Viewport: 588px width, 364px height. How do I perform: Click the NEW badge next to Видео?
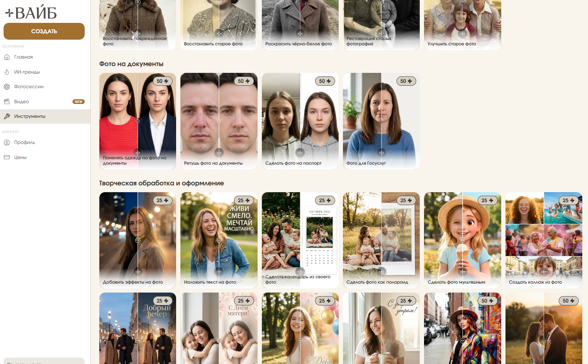(x=79, y=102)
